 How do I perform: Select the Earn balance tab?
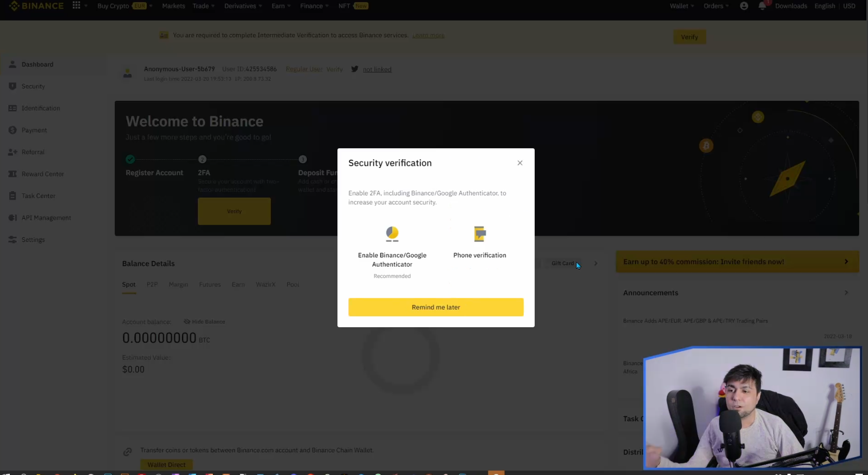coord(238,285)
